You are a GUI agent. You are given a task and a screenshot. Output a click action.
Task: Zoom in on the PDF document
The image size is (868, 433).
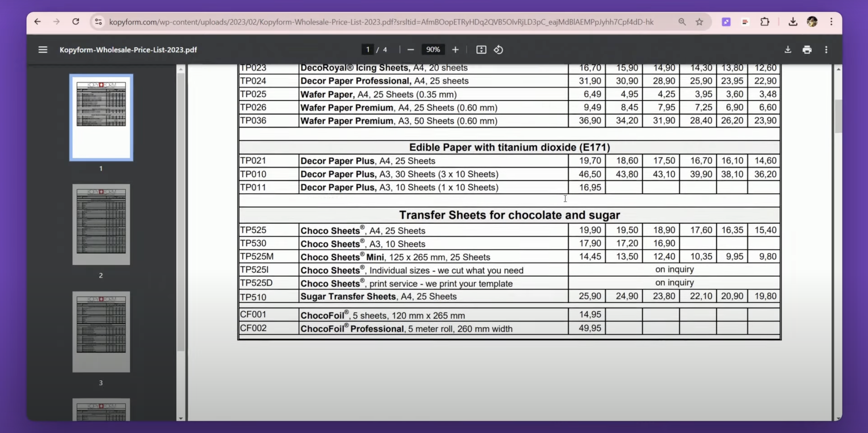[x=455, y=50]
